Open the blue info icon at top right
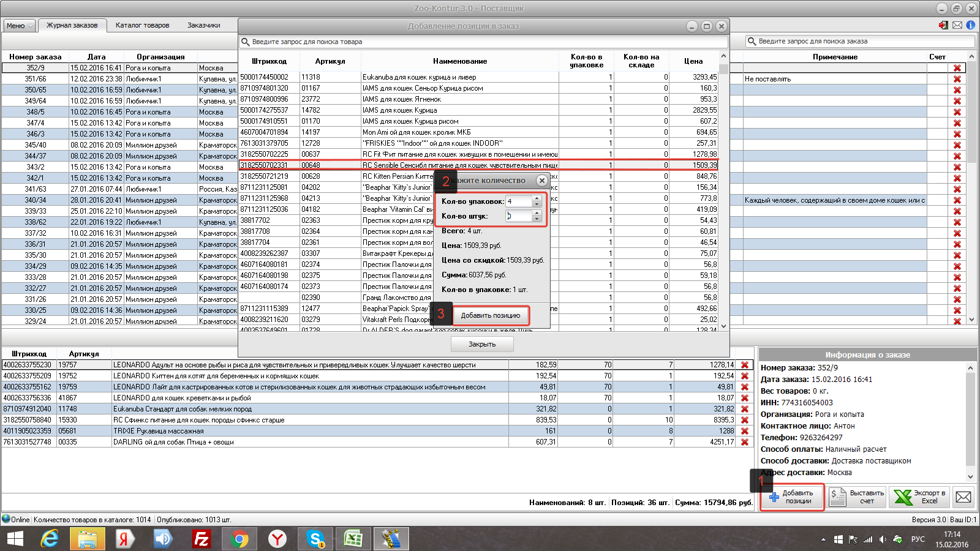 click(971, 25)
